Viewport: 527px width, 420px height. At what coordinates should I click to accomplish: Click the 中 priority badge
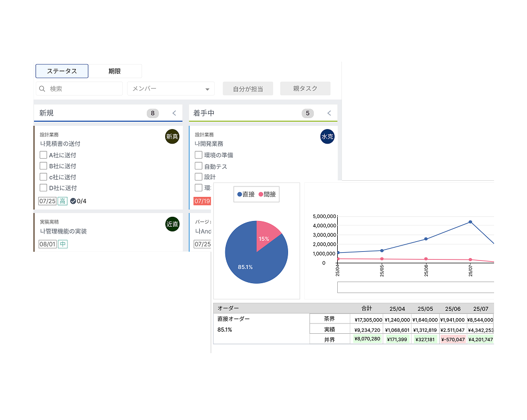point(63,244)
